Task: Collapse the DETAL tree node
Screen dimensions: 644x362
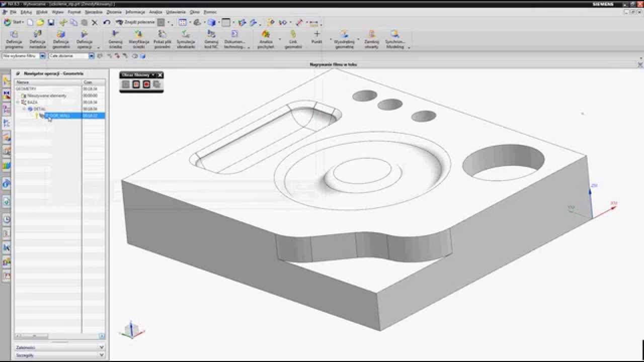Action: tap(24, 109)
